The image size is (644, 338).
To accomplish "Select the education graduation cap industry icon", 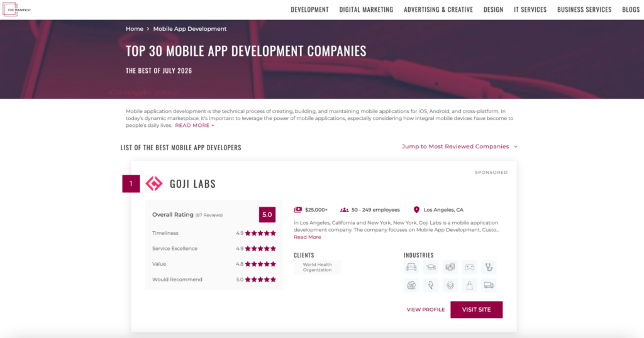I will (430, 268).
